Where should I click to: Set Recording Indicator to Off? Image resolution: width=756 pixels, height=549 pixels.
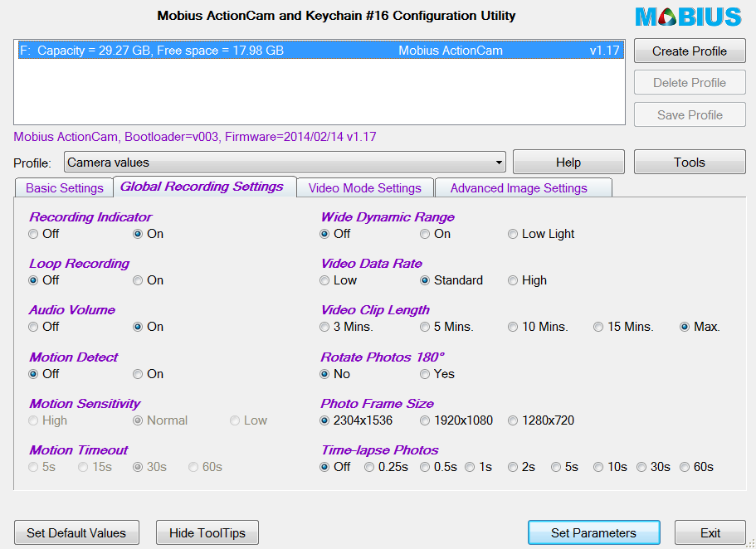[43, 234]
